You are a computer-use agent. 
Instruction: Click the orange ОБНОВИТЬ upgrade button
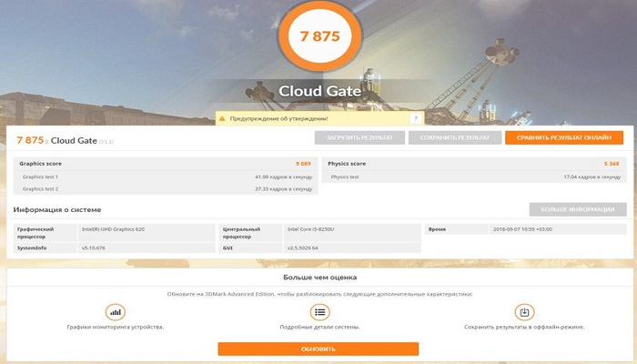[318, 349]
